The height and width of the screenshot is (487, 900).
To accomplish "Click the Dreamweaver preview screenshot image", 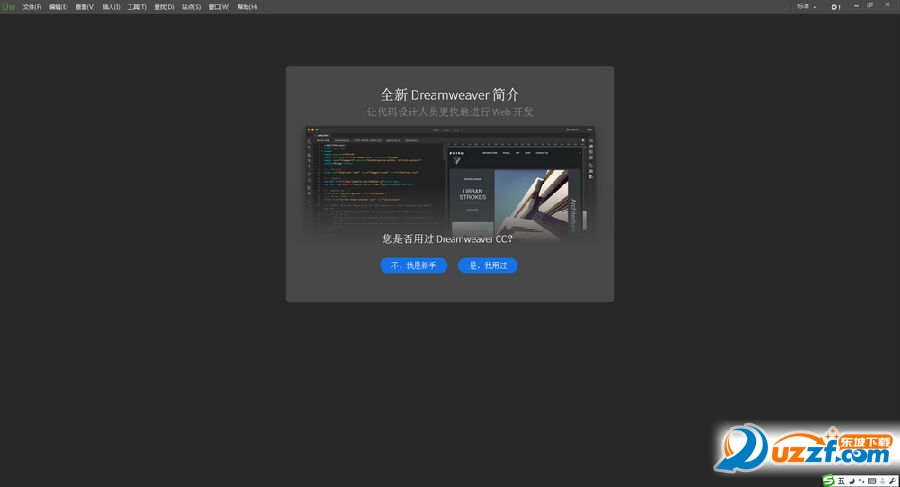I will (x=450, y=181).
